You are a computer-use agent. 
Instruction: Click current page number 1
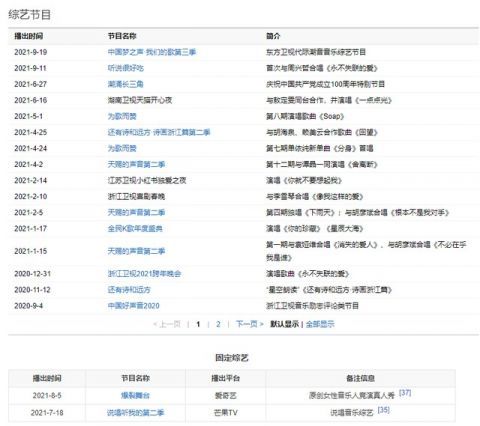[198, 324]
